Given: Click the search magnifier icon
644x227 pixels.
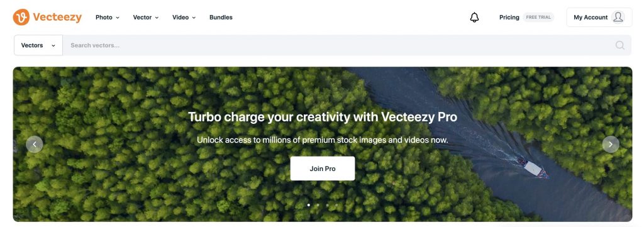Looking at the screenshot, I should click(x=619, y=45).
